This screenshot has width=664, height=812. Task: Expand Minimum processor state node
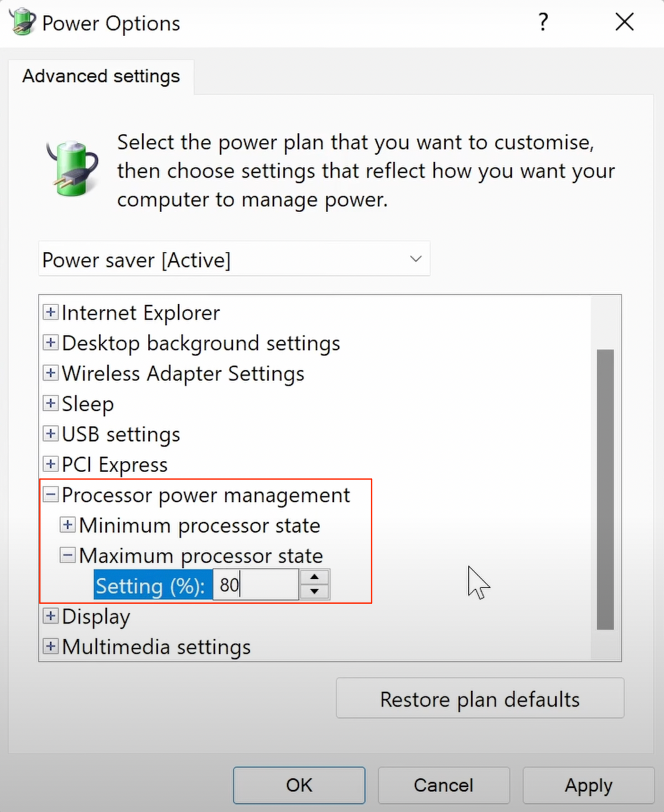point(67,524)
